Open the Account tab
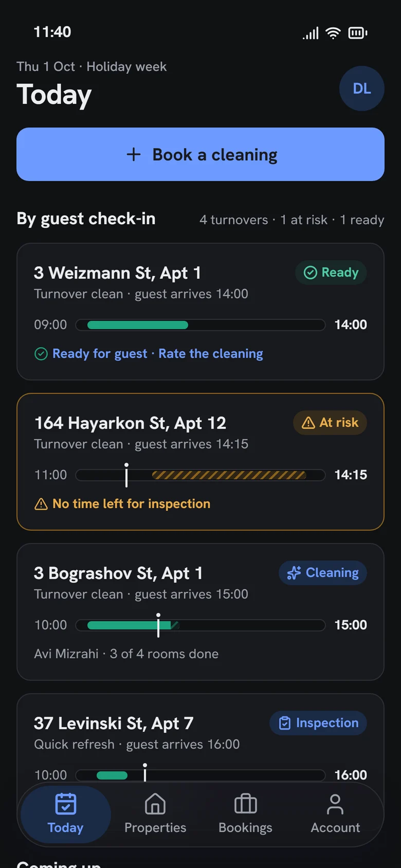The image size is (401, 868). [x=335, y=814]
